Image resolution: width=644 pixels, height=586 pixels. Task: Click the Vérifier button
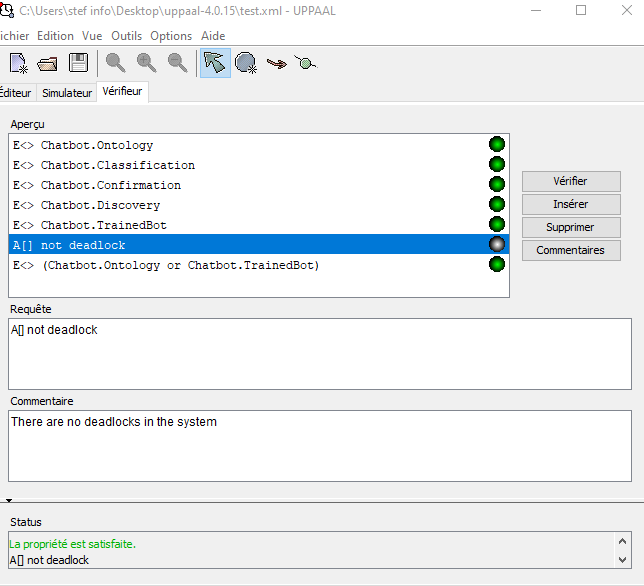coord(571,181)
